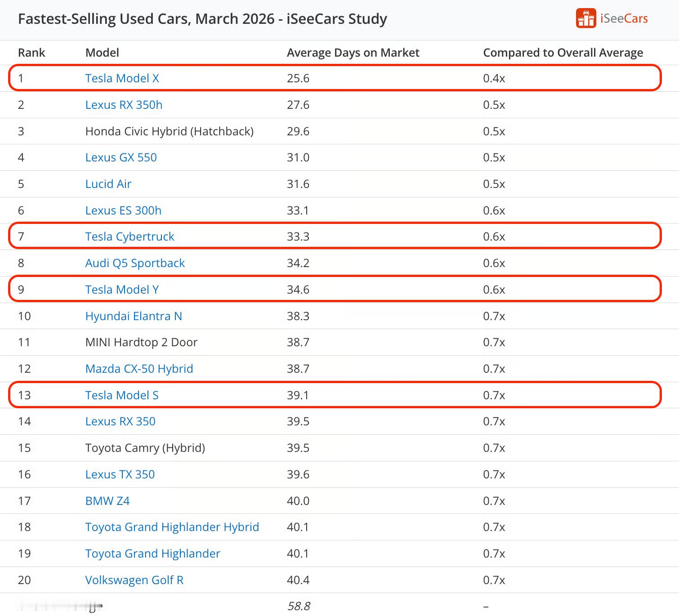679x616 pixels.
Task: Click rank number 20 beside Volkswagen Golf R
Action: (x=24, y=580)
